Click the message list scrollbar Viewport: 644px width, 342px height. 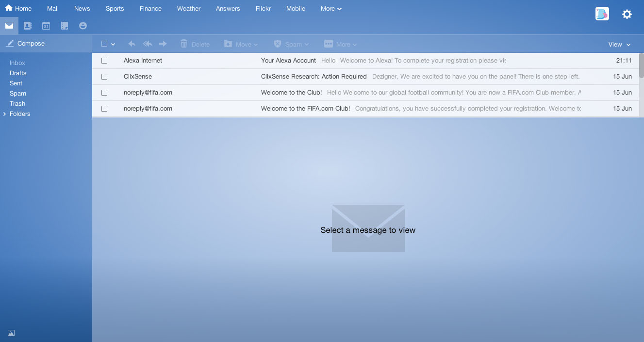tap(642, 65)
